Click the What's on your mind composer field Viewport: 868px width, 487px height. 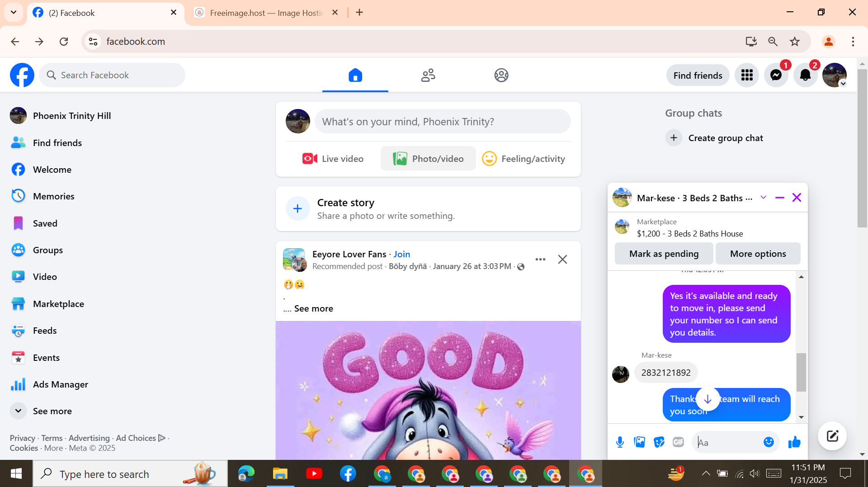tap(443, 122)
